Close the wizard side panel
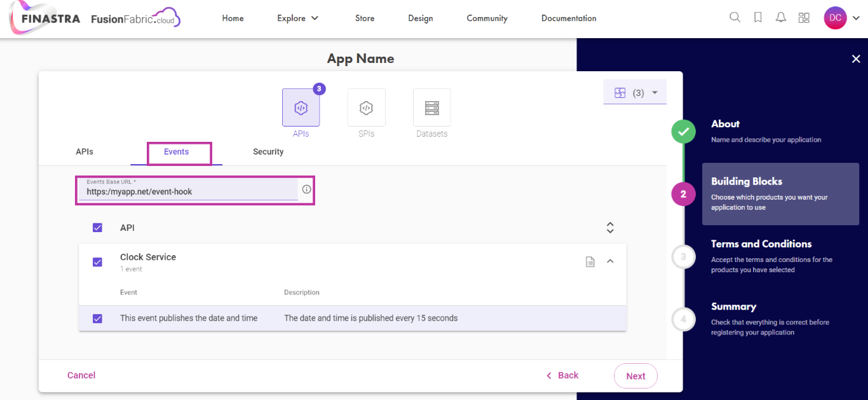 click(x=856, y=59)
